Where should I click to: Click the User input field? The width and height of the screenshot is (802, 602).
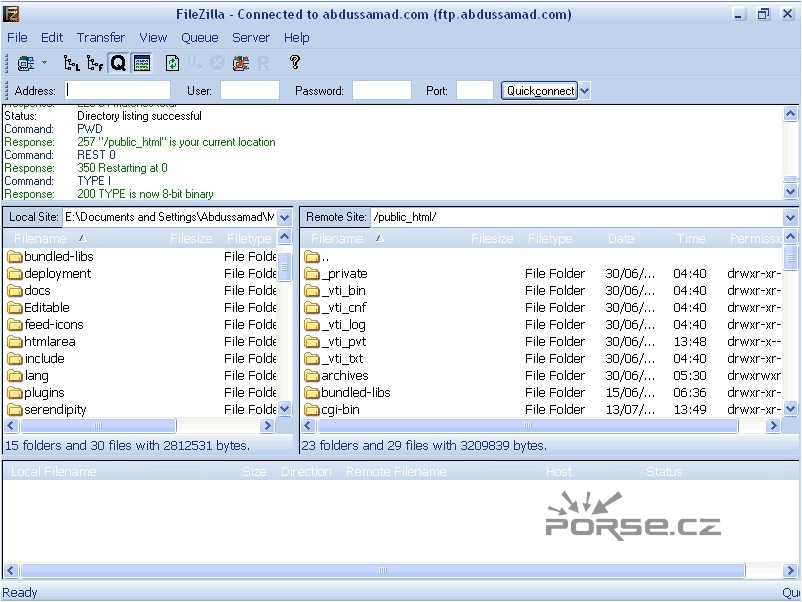pyautogui.click(x=250, y=90)
